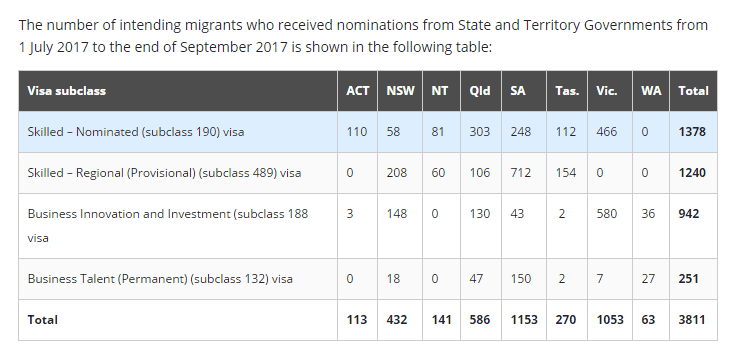The width and height of the screenshot is (735, 364).
Task: Click the 466 Victoria subclass 190 cell
Action: pos(609,132)
